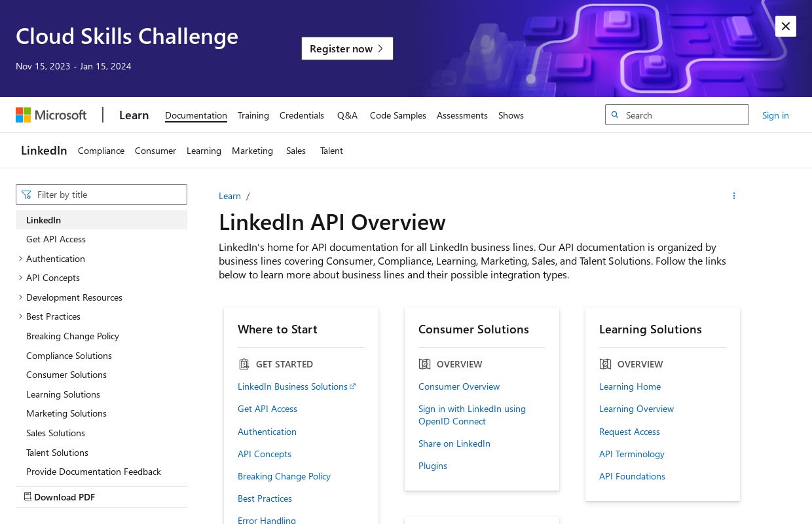Open Sign in with LinkedIn OpenID link
Screen dimensions: 812x524
pyautogui.click(x=472, y=415)
